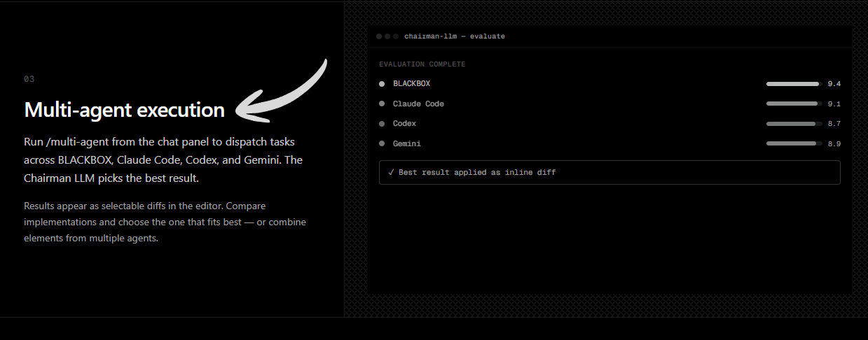Select the Codex agent label
Screen dimensions: 868x340
pos(404,124)
